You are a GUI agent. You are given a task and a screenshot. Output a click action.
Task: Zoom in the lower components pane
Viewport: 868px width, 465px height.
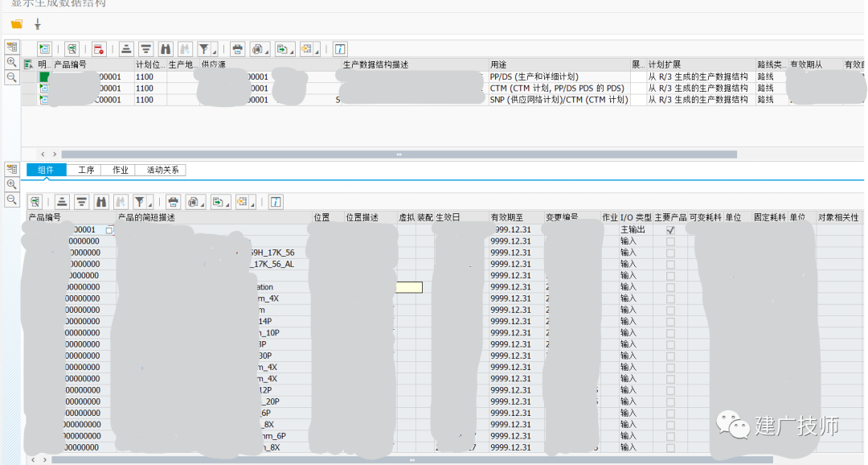point(11,184)
